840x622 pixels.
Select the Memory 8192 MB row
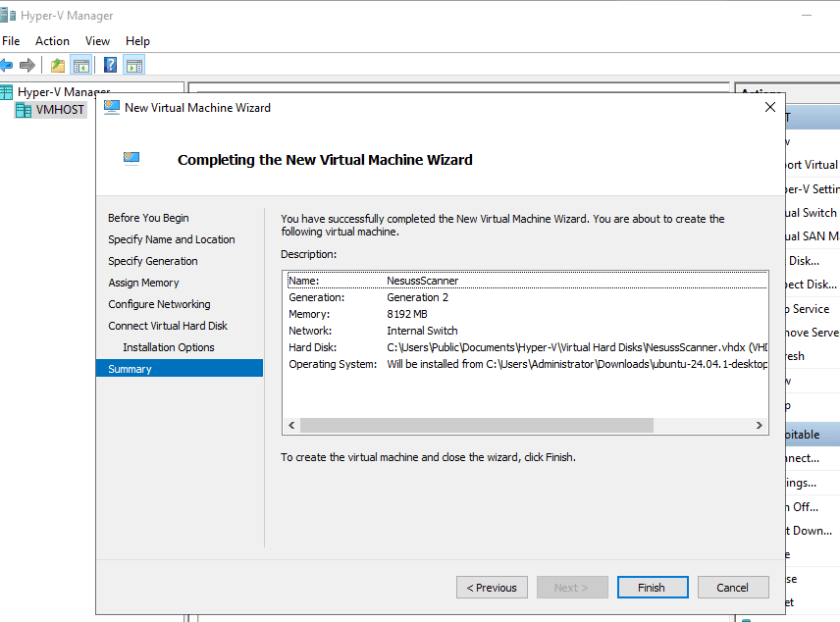click(x=527, y=314)
